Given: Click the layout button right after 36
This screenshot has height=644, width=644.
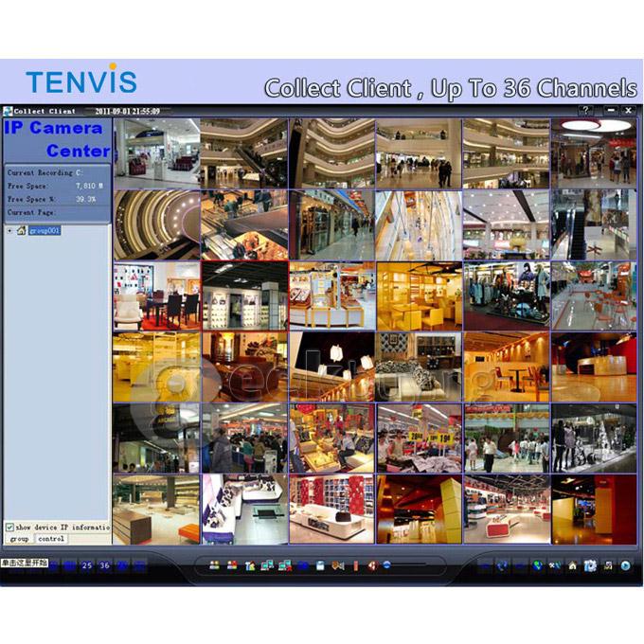Looking at the screenshot, I should pos(122,565).
